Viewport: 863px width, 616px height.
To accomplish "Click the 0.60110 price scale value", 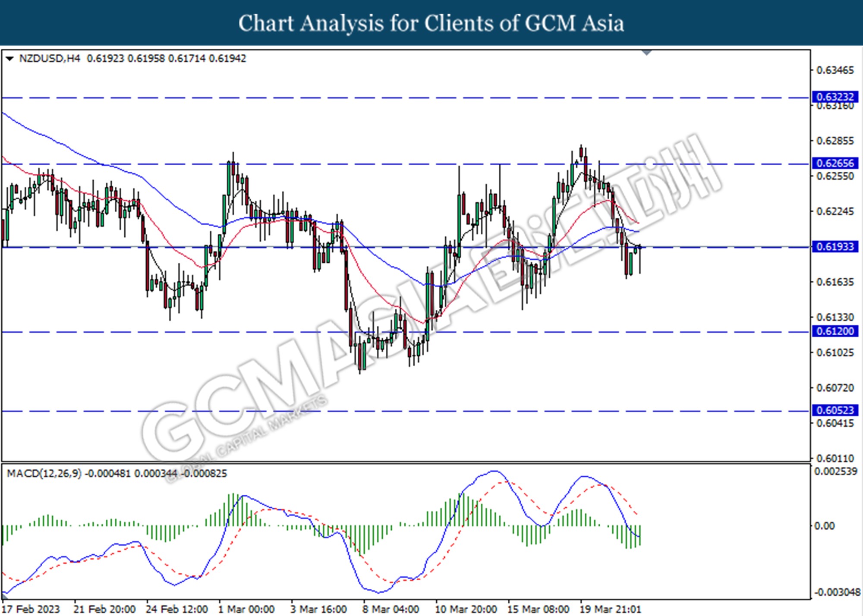I will tap(835, 458).
